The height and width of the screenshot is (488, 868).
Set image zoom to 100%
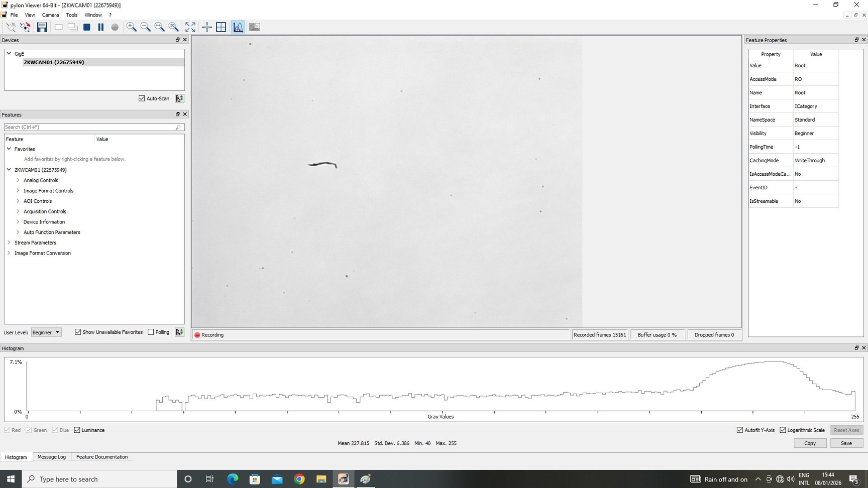[x=173, y=27]
